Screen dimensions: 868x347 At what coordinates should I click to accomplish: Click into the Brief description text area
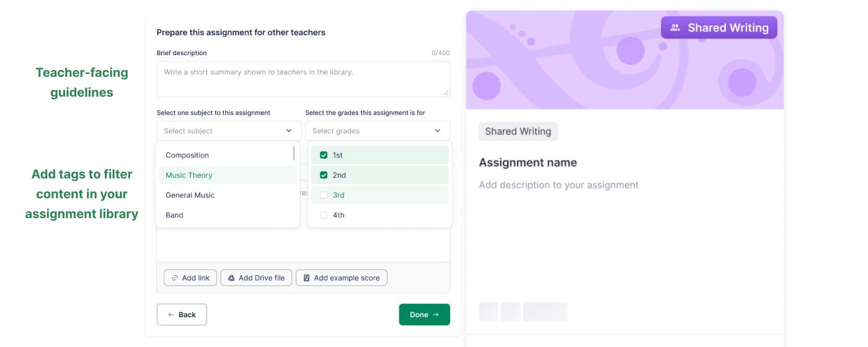click(303, 79)
